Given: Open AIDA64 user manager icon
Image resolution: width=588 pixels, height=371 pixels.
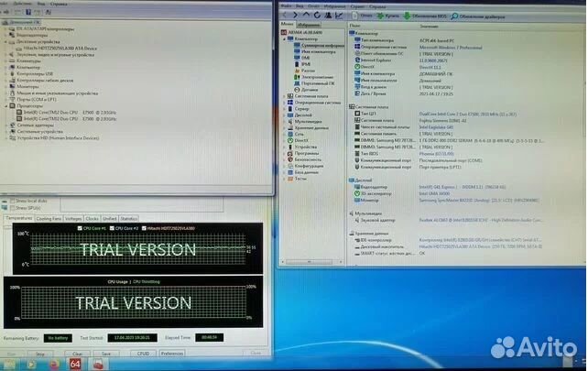Looking at the screenshot, I should tap(328, 15).
